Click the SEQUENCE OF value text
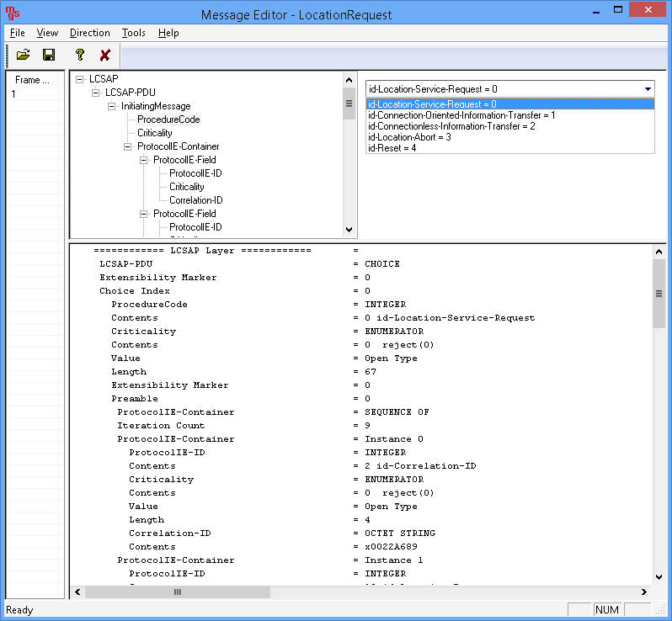672x621 pixels. click(x=397, y=412)
